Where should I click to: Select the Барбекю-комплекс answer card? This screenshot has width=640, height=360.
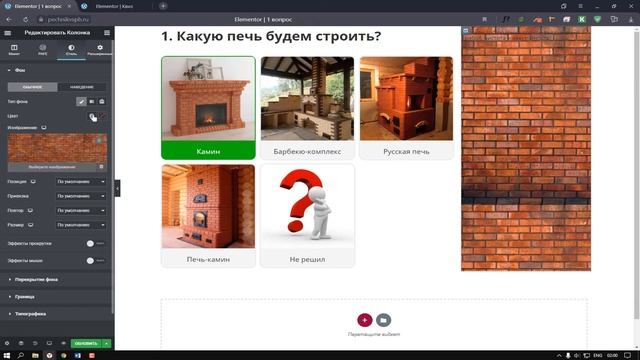(307, 108)
